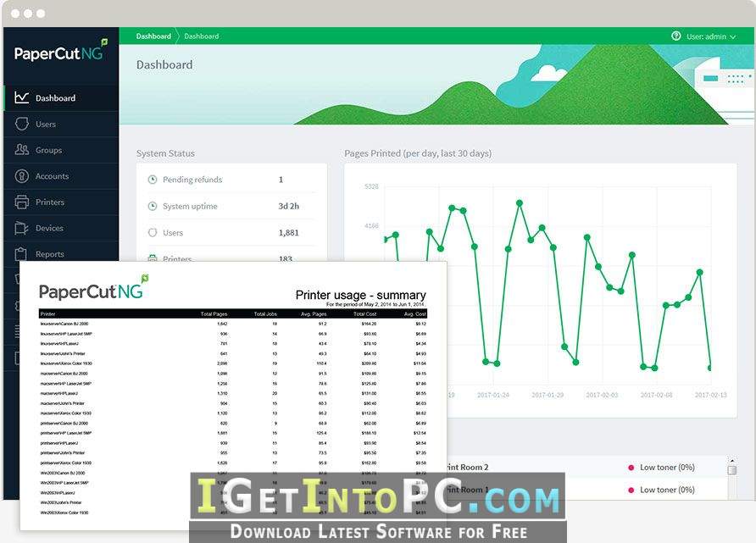Click the last Dashboard breadcrumb in the green bar
This screenshot has height=543, width=756.
202,36
